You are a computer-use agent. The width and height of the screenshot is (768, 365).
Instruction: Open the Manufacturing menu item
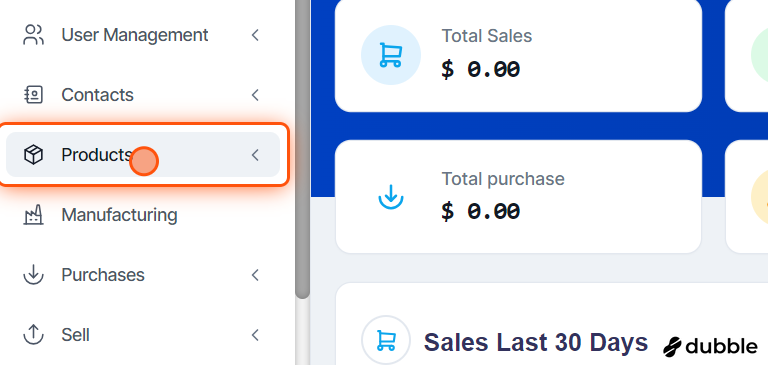tap(143, 215)
